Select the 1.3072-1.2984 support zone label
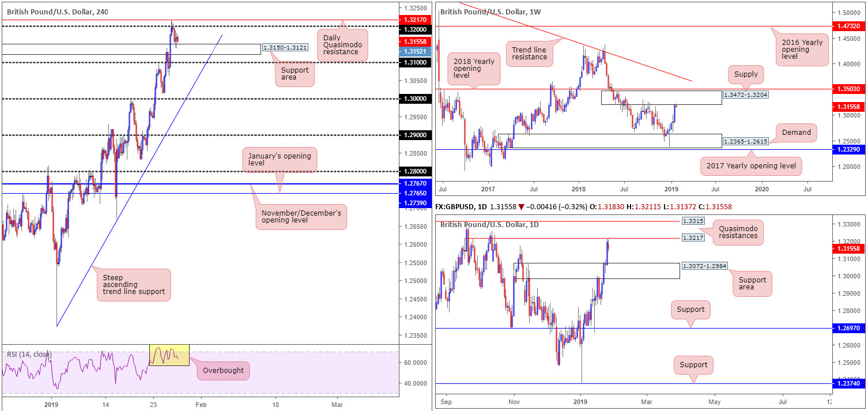868x411 pixels. tap(704, 266)
